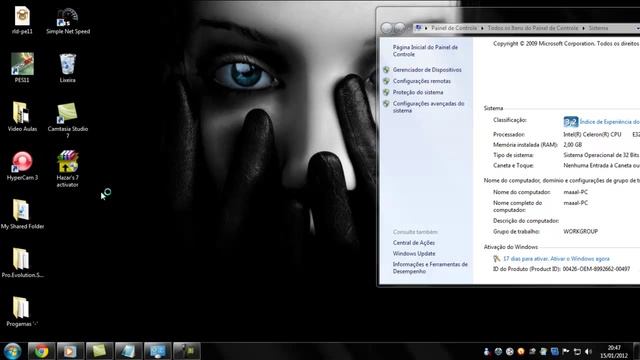Select the Hazar's 7 activator icon
The image size is (640, 360).
(x=67, y=169)
